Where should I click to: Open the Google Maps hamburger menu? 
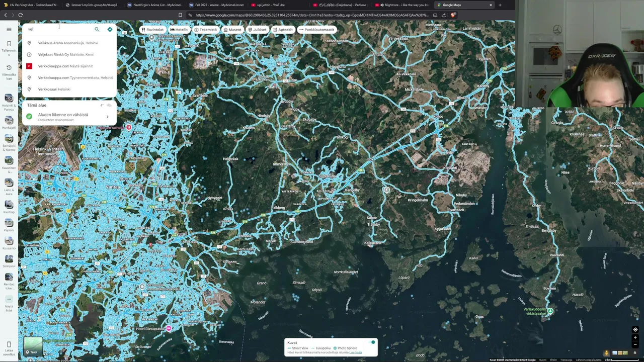click(x=9, y=29)
